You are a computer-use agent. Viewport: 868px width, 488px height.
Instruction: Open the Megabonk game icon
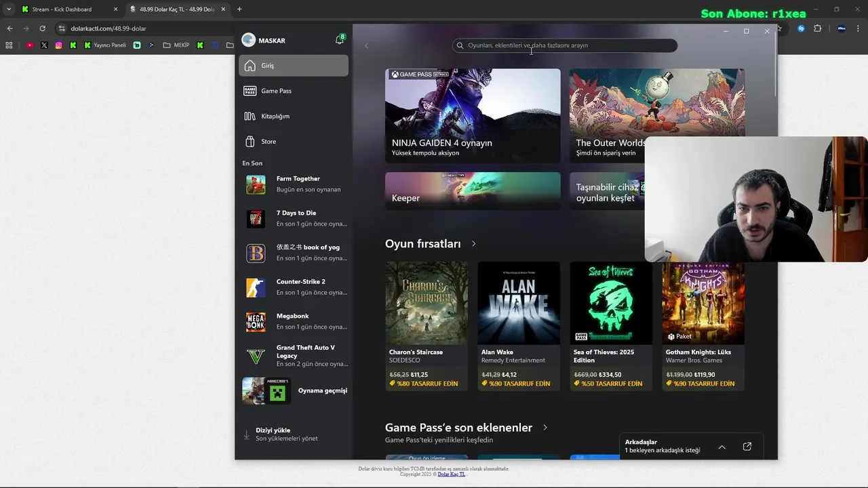point(256,322)
